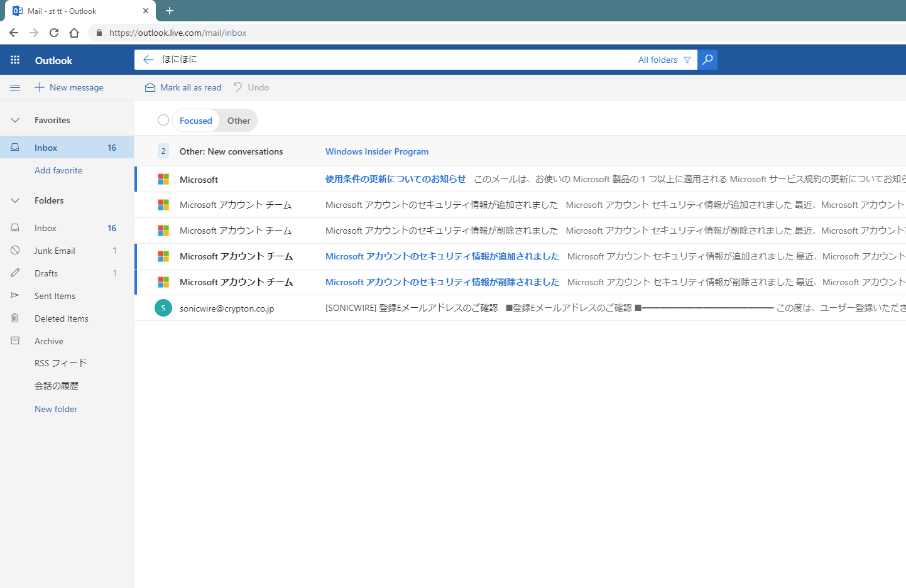Click the site security padlock icon
Viewport: 906px width, 588px height.
pos(99,33)
